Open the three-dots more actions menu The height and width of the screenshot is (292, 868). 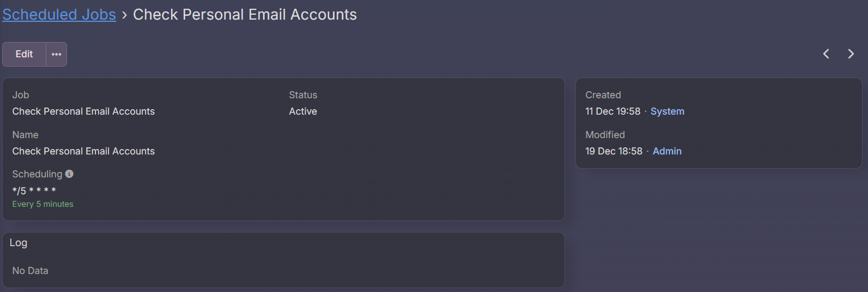[x=56, y=54]
